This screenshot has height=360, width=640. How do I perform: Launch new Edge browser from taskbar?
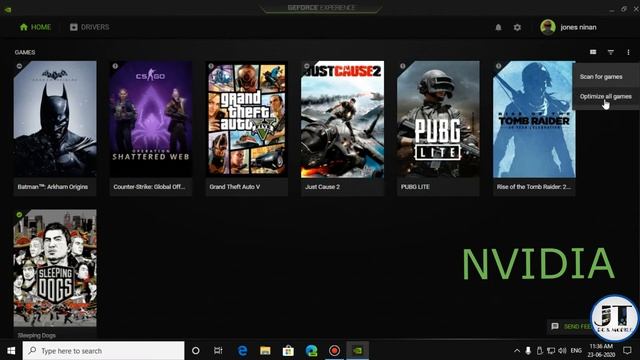coord(311,351)
